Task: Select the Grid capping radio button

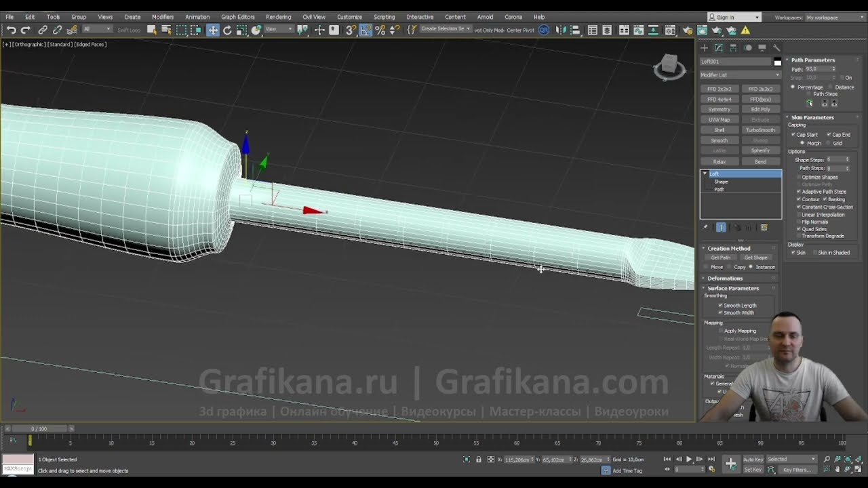Action: (x=829, y=143)
